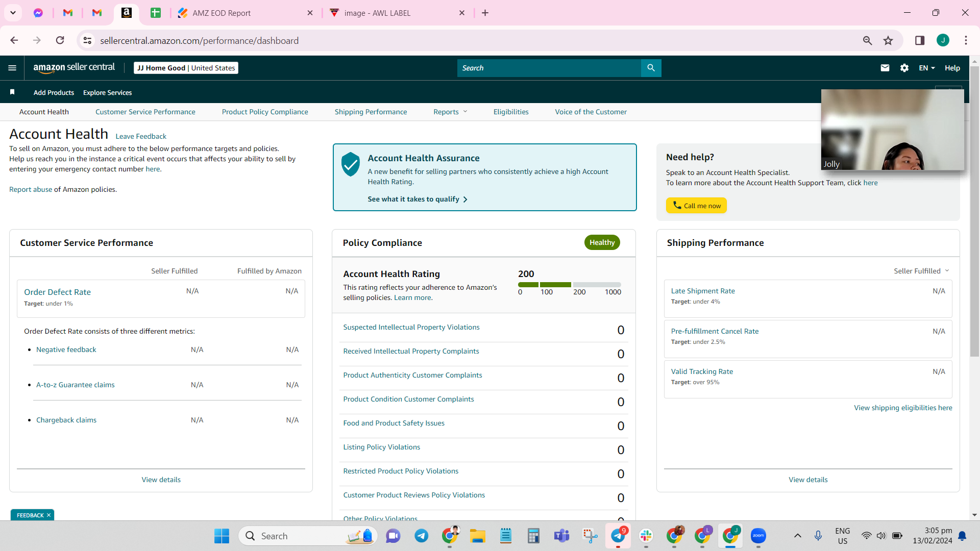
Task: Click the amazon seller central logo
Action: click(x=74, y=68)
